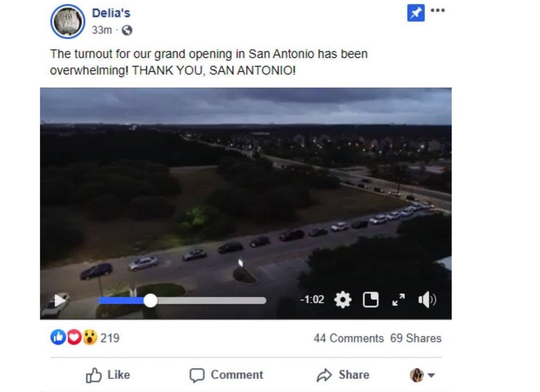Click the video progress slider handle

click(150, 300)
